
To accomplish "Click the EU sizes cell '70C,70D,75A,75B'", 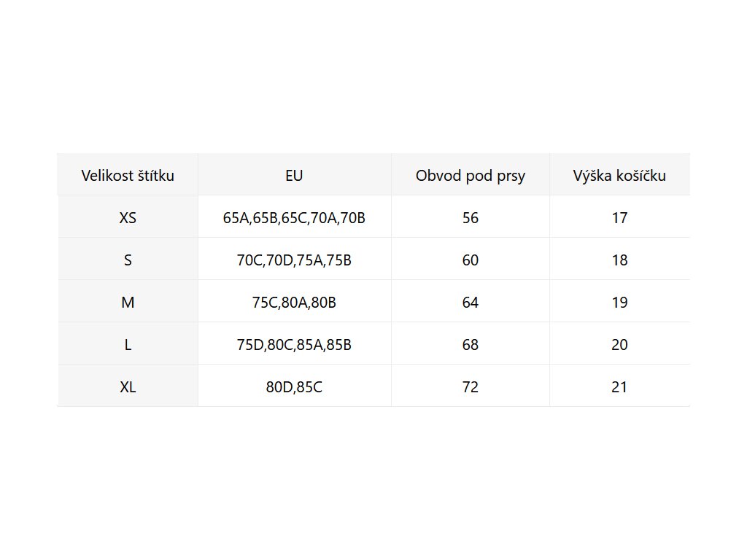I will point(294,260).
